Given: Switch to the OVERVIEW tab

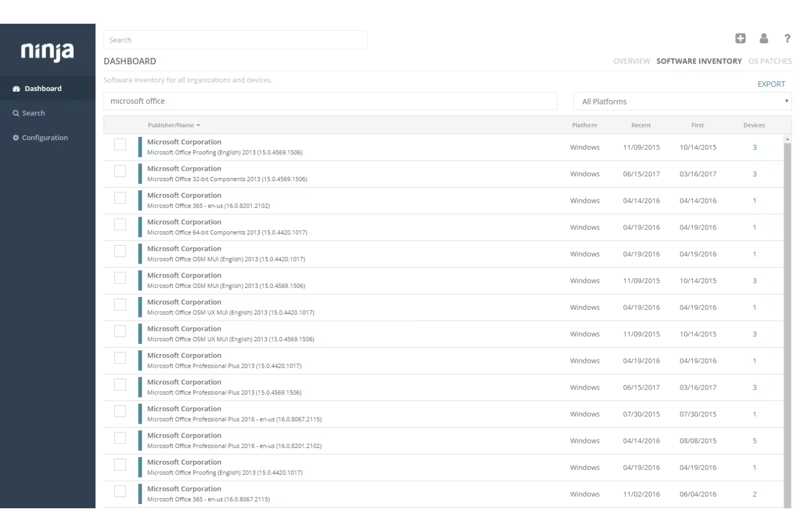Looking at the screenshot, I should (x=631, y=61).
